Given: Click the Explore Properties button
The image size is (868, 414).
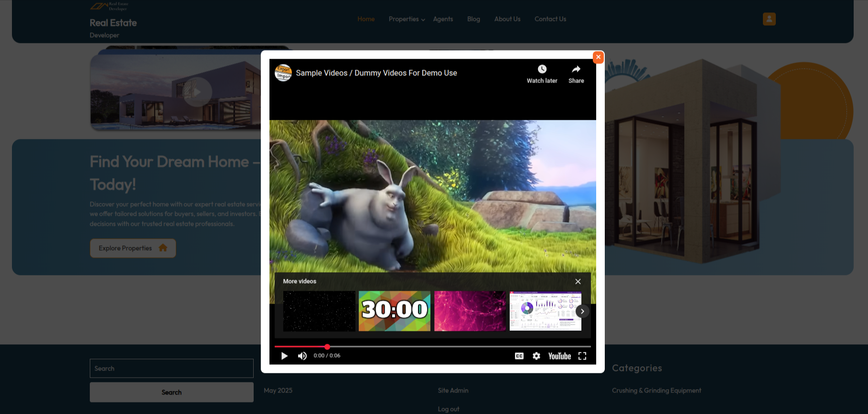Looking at the screenshot, I should 133,248.
